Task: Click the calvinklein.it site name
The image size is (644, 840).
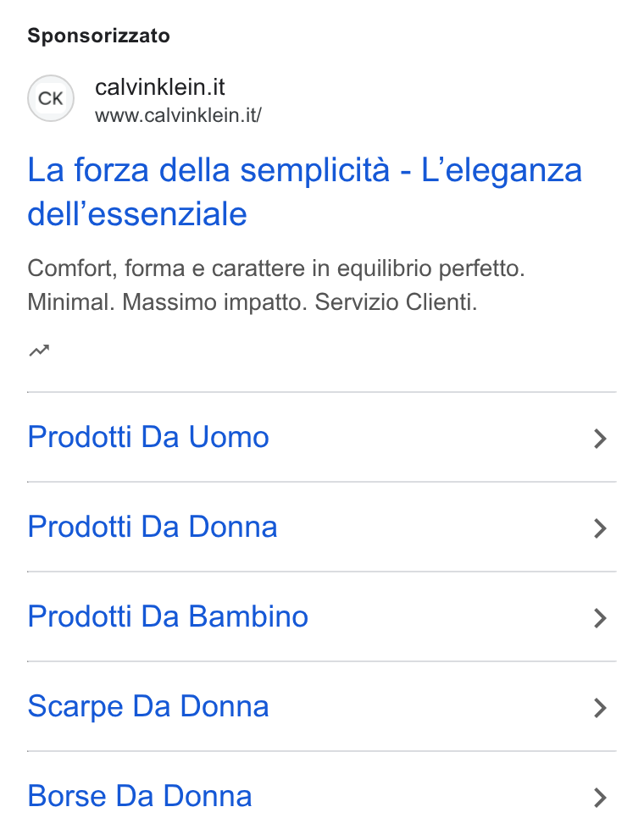Action: pyautogui.click(x=160, y=86)
